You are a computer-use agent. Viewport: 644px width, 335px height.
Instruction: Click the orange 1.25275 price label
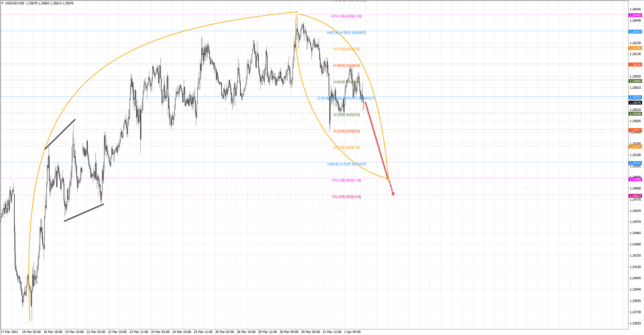[x=635, y=147]
